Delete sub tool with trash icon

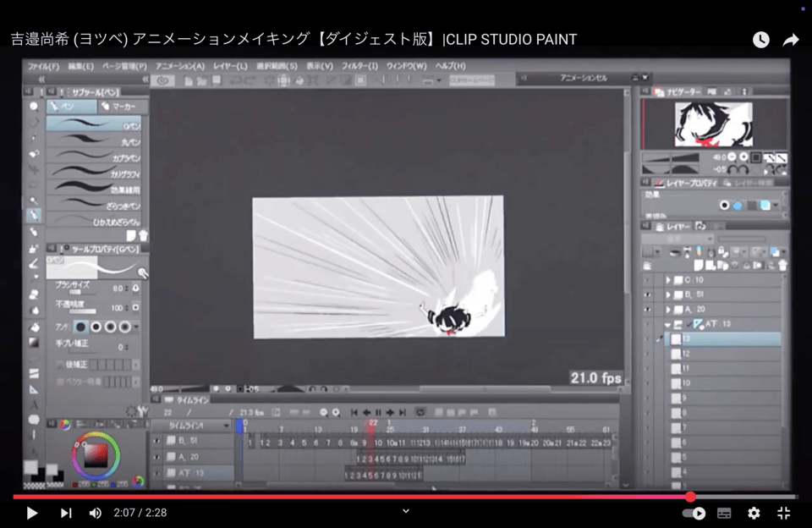click(x=144, y=235)
